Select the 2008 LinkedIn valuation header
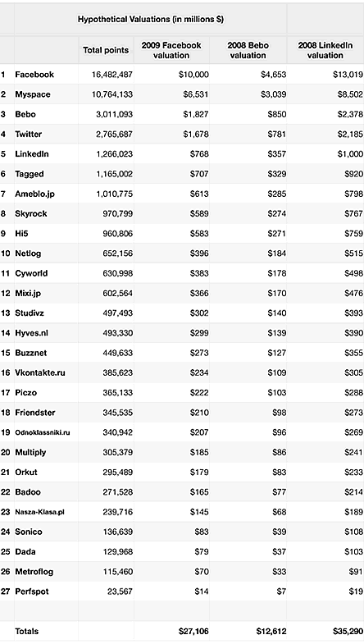Screen dimensions: 364x644 [325, 50]
